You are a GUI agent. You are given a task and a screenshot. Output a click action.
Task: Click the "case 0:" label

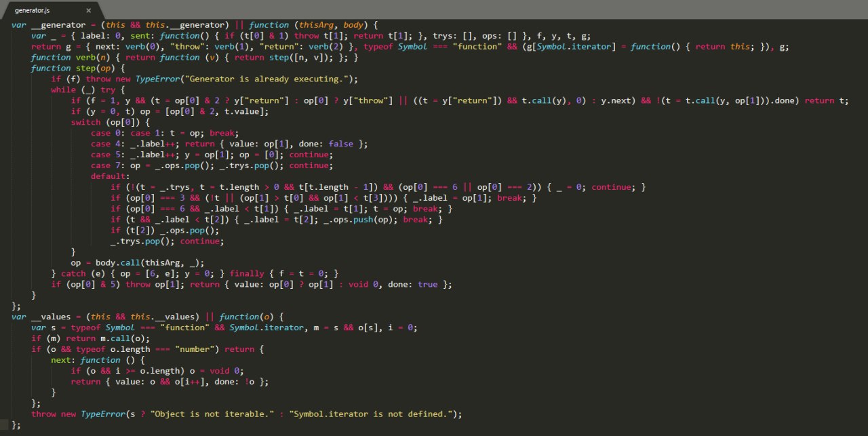(x=108, y=133)
